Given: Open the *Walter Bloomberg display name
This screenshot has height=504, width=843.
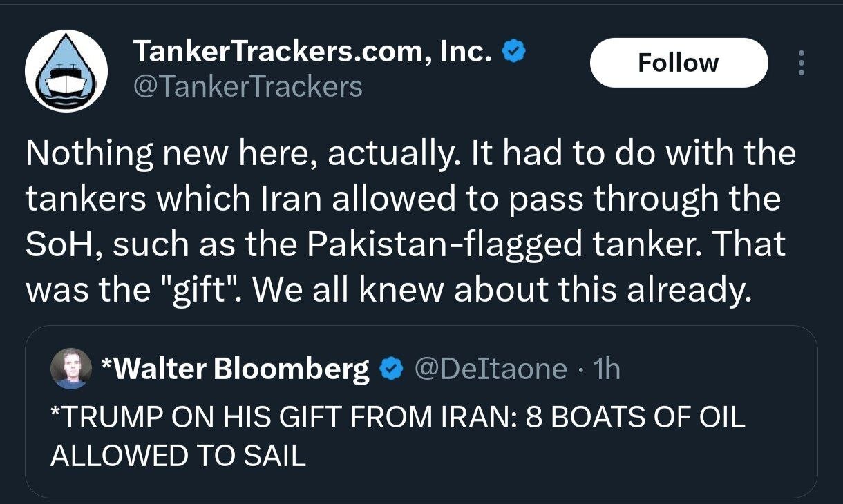Looking at the screenshot, I should click(236, 369).
